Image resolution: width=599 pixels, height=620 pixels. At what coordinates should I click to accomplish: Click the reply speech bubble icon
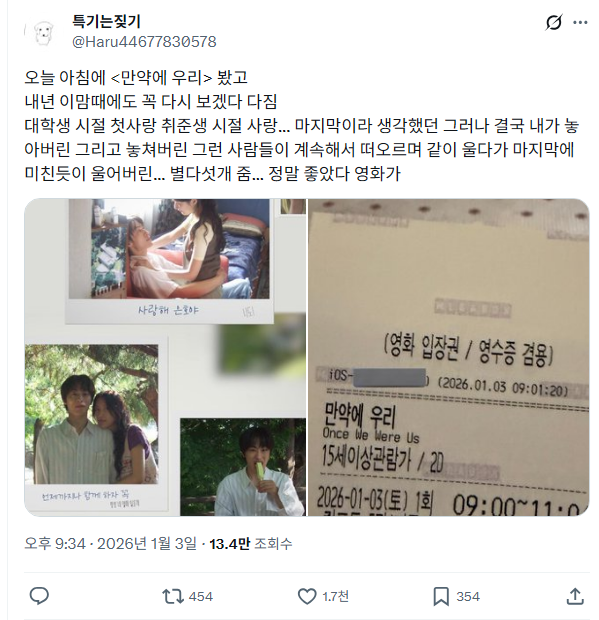39,596
